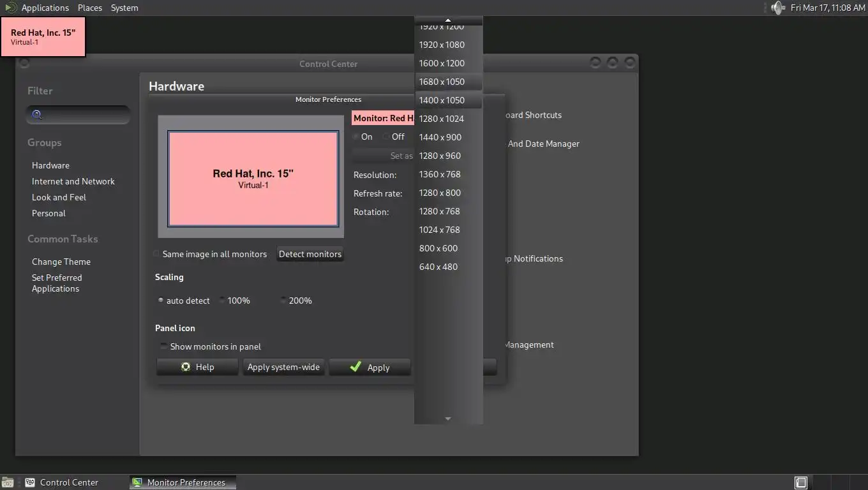Select 1280 x 960 in resolution list
The width and height of the screenshot is (868, 490).
pyautogui.click(x=449, y=156)
